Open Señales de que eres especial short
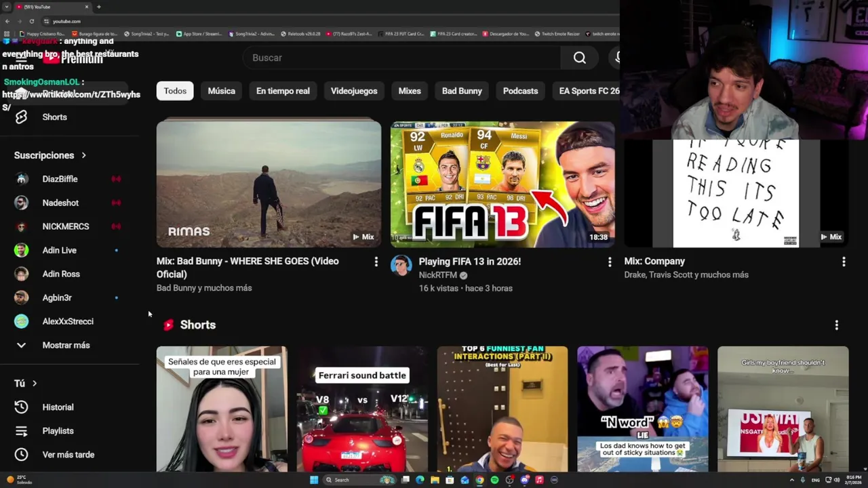This screenshot has width=868, height=488. pos(222,409)
